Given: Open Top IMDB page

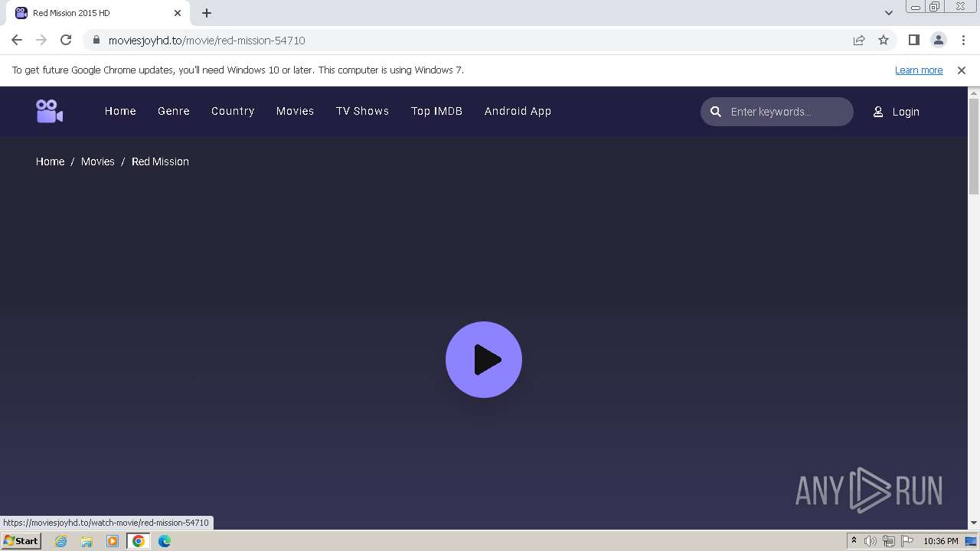Looking at the screenshot, I should [436, 111].
